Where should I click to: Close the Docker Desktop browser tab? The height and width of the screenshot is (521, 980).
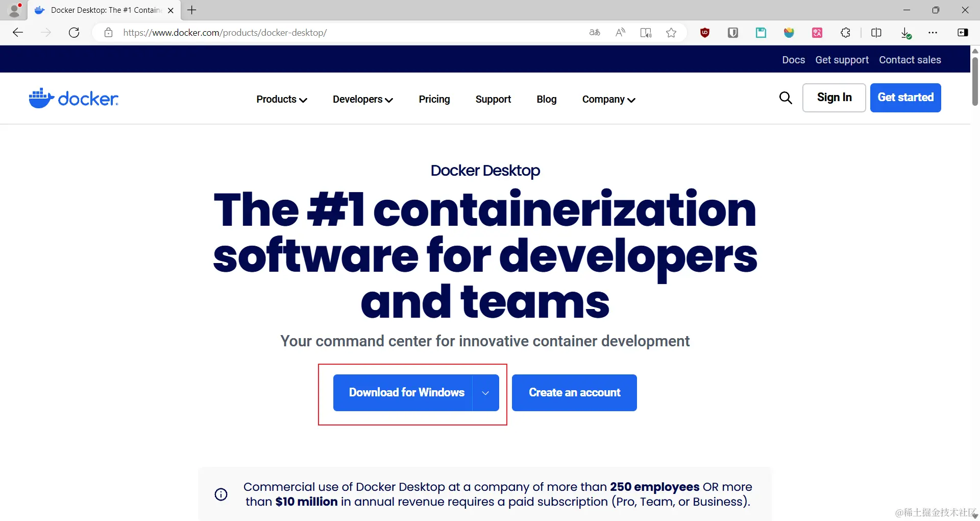(170, 10)
